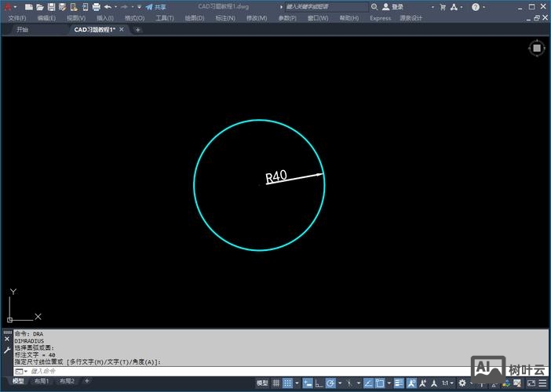Click the help question mark icon

(476, 7)
